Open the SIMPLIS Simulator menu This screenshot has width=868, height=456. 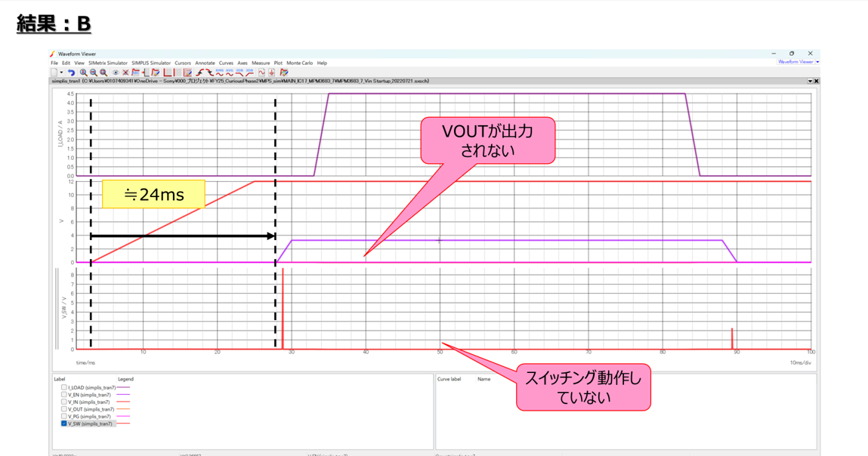(x=151, y=63)
